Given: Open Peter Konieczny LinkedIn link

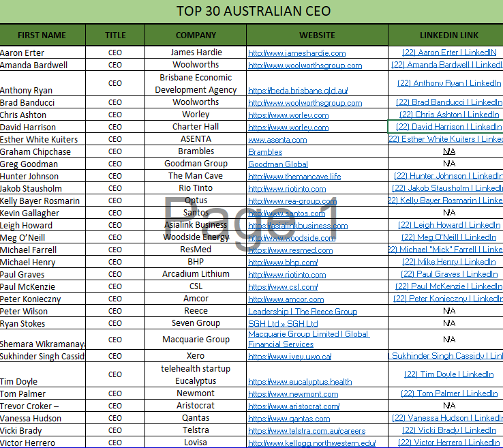Looking at the screenshot, I should point(448,299).
